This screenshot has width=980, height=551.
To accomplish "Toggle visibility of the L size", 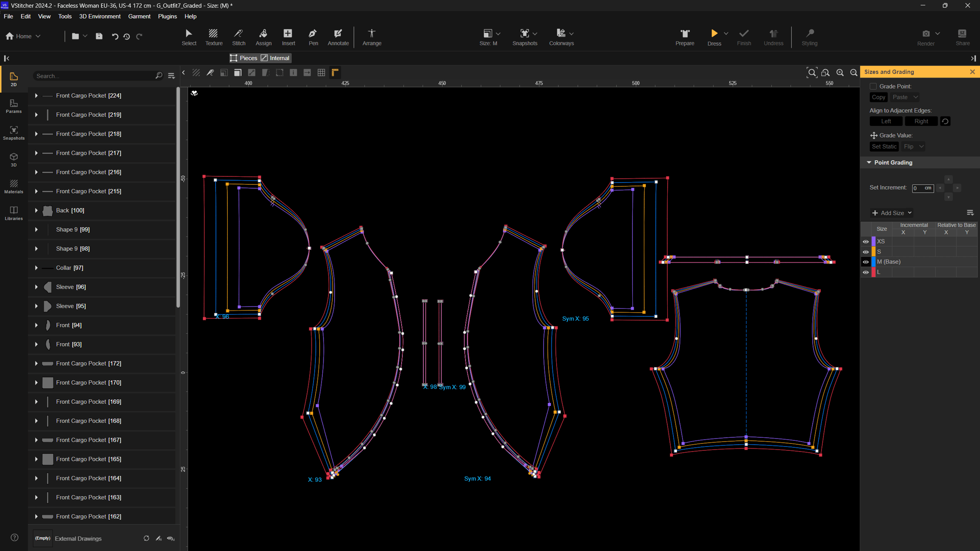I will [x=866, y=272].
